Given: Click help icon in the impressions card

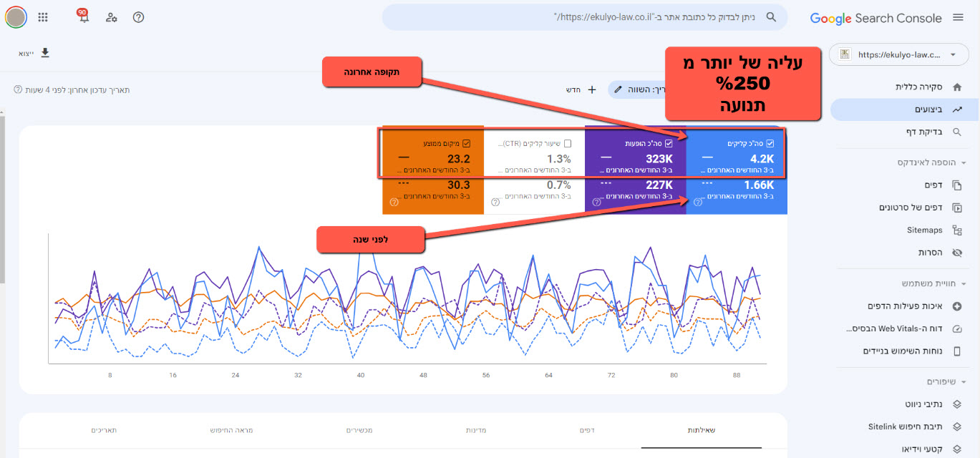Looking at the screenshot, I should click(x=596, y=202).
